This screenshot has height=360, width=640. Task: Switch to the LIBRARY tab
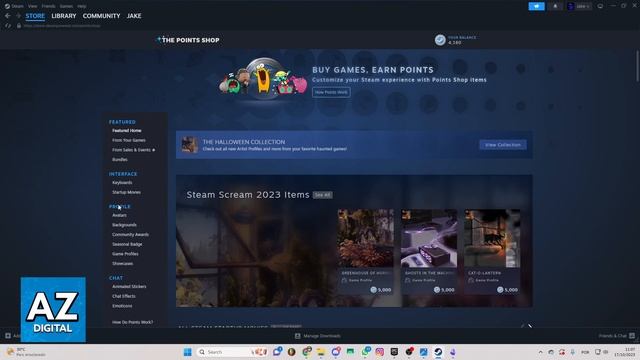[x=64, y=16]
